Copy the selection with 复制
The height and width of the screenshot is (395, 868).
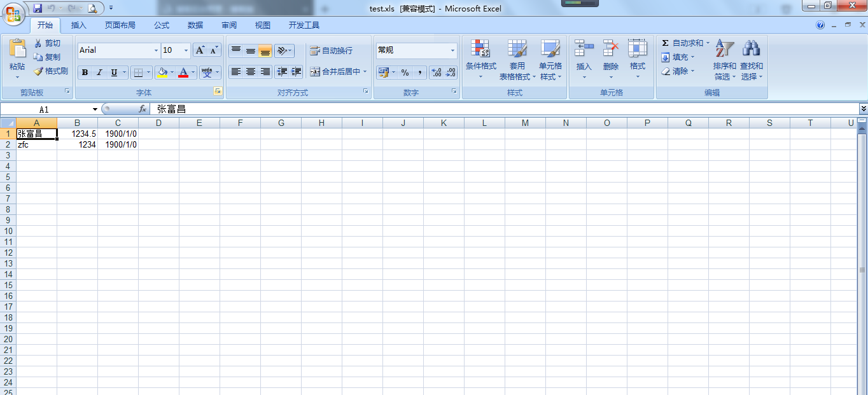coord(48,57)
